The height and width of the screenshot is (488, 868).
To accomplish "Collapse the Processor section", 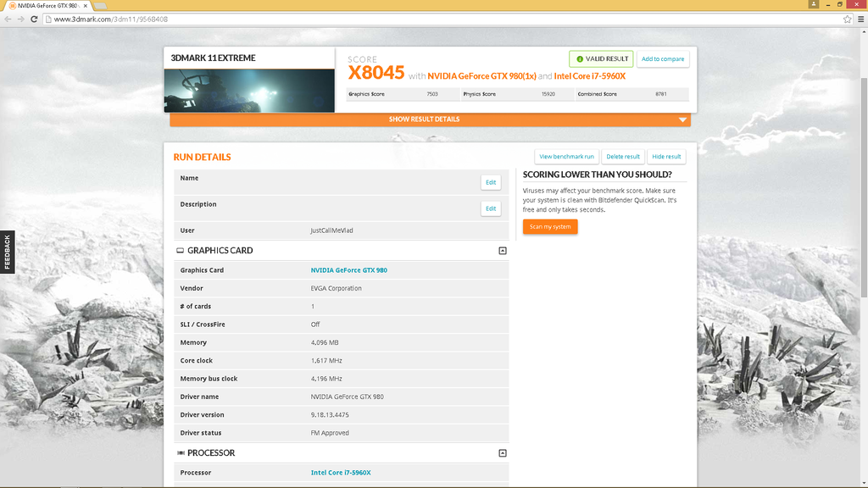I will point(503,453).
